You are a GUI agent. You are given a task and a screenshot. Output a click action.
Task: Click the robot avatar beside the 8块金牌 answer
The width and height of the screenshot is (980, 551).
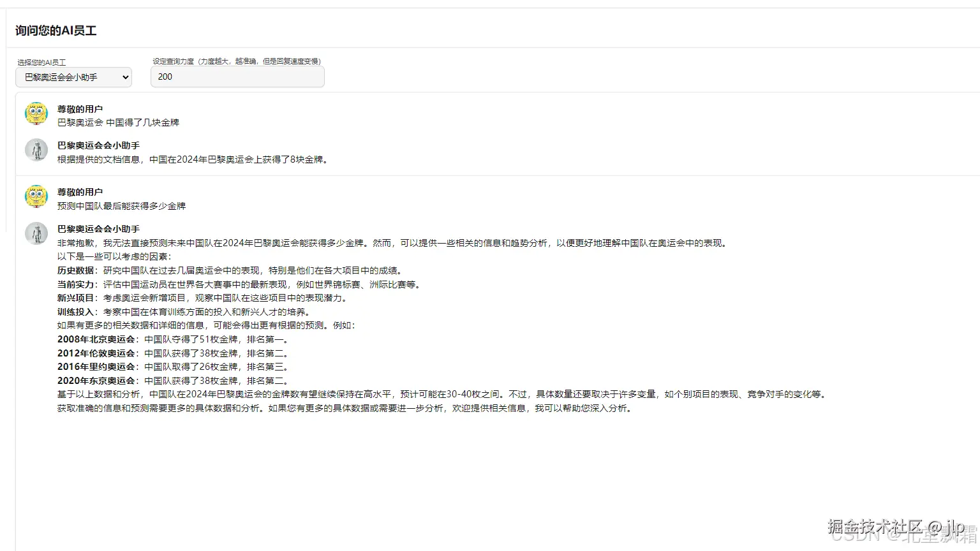click(x=36, y=151)
